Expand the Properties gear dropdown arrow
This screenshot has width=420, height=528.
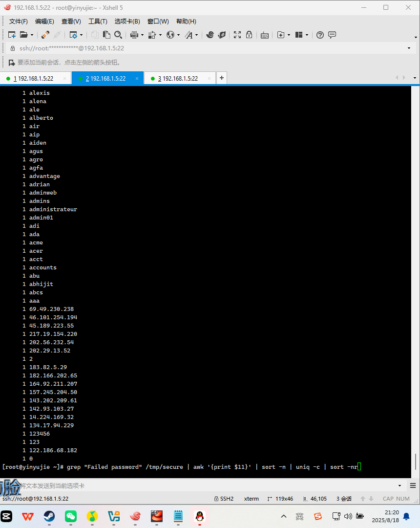(x=82, y=35)
